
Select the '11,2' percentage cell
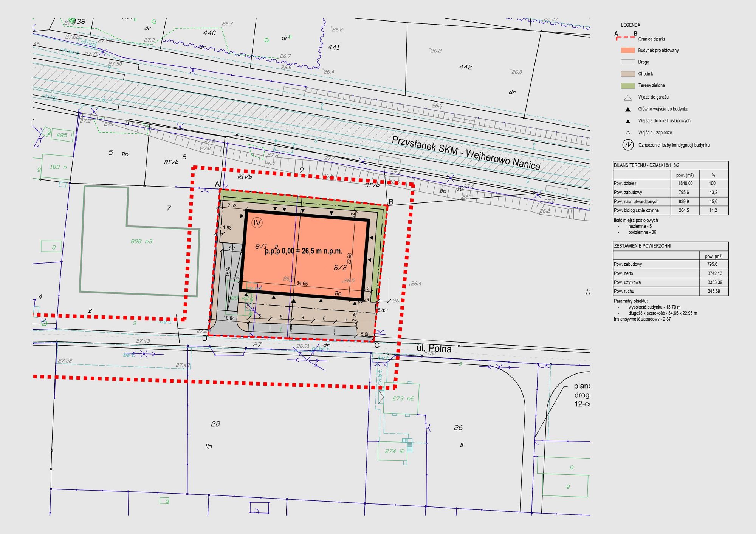tap(713, 211)
